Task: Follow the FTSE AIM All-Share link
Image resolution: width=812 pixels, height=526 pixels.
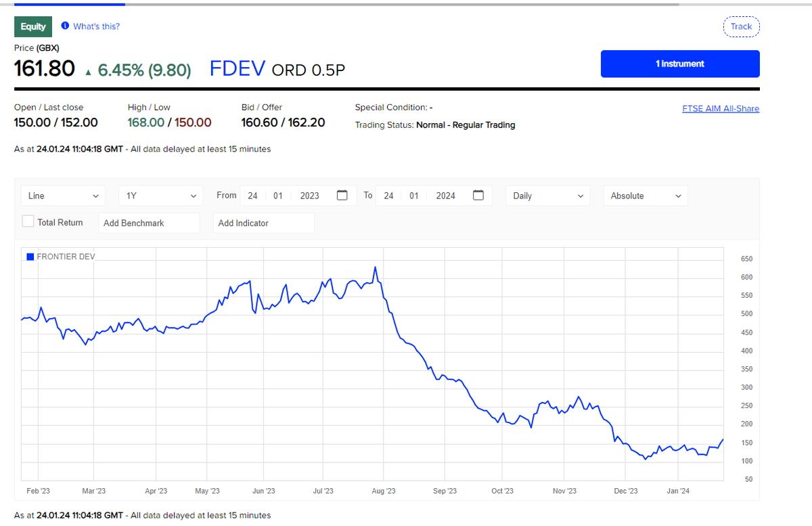Action: click(720, 108)
